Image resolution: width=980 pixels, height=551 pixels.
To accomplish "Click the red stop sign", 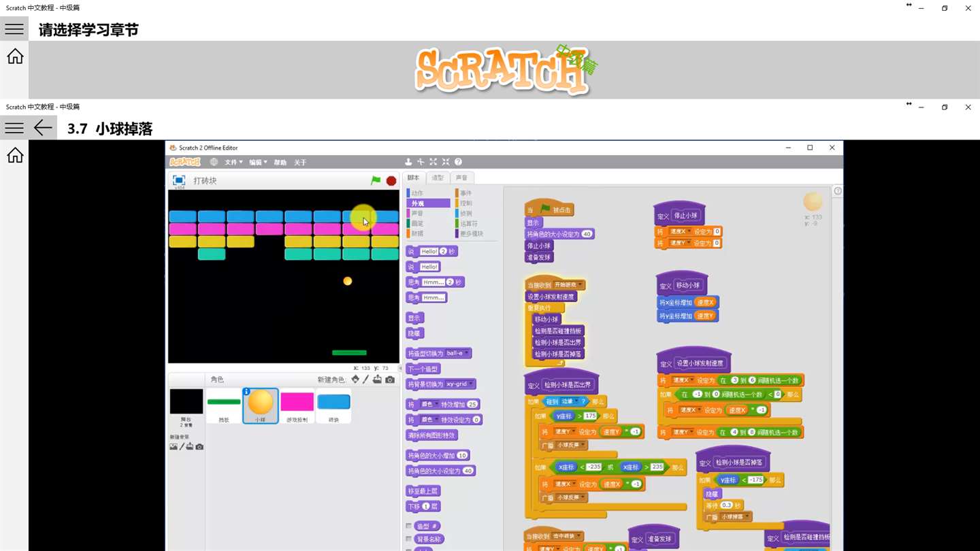I will [391, 180].
